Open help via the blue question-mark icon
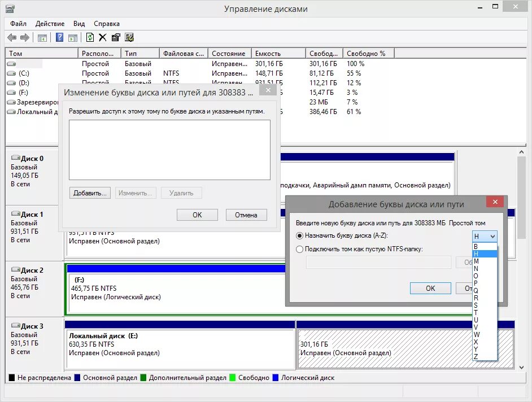The width and height of the screenshot is (532, 402). pos(59,37)
